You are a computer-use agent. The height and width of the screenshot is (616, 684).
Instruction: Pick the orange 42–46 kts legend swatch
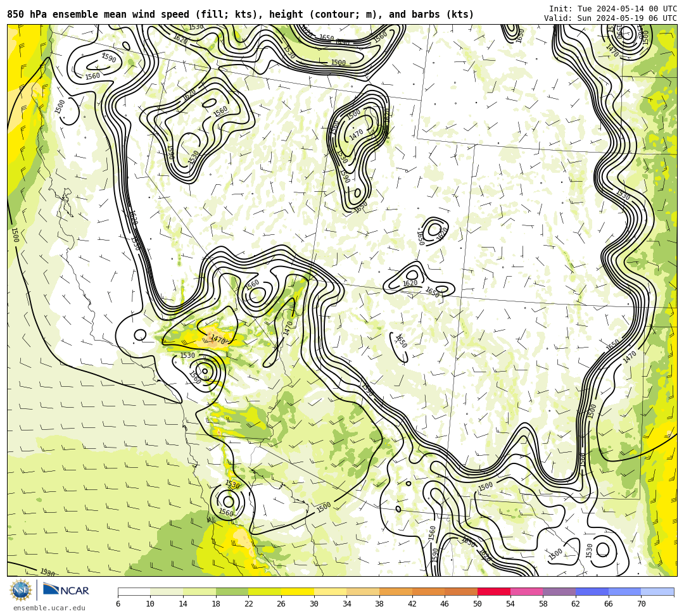click(428, 591)
